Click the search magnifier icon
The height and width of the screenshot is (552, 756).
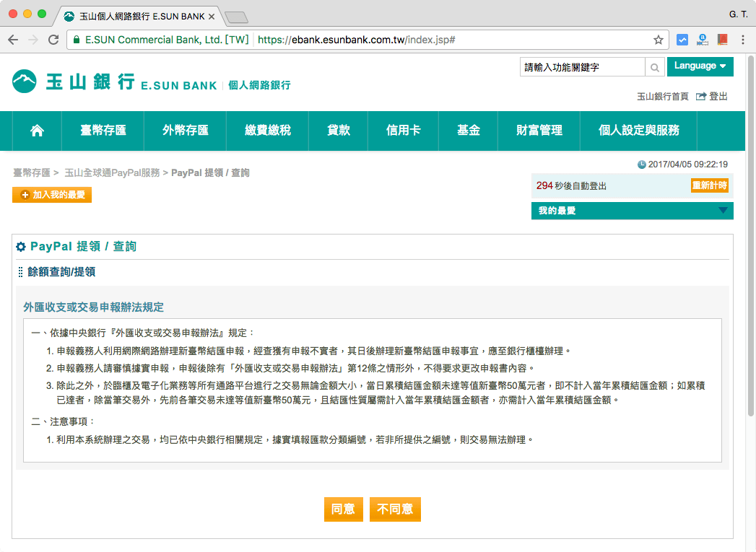click(x=654, y=66)
